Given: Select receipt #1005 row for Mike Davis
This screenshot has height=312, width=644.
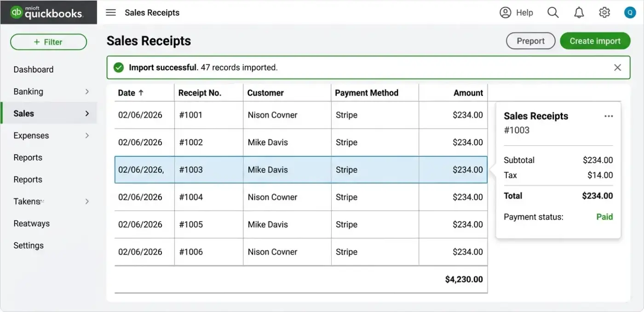Looking at the screenshot, I should point(301,225).
